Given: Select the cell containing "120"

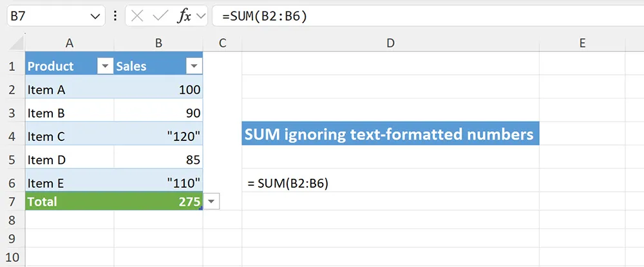Looking at the screenshot, I should coord(158,136).
